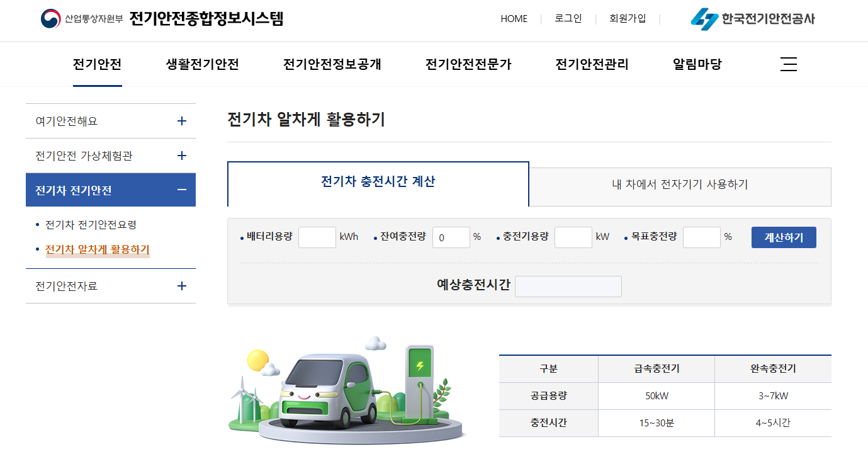Click the HOME link in the header
The image size is (868, 466).
tap(514, 18)
